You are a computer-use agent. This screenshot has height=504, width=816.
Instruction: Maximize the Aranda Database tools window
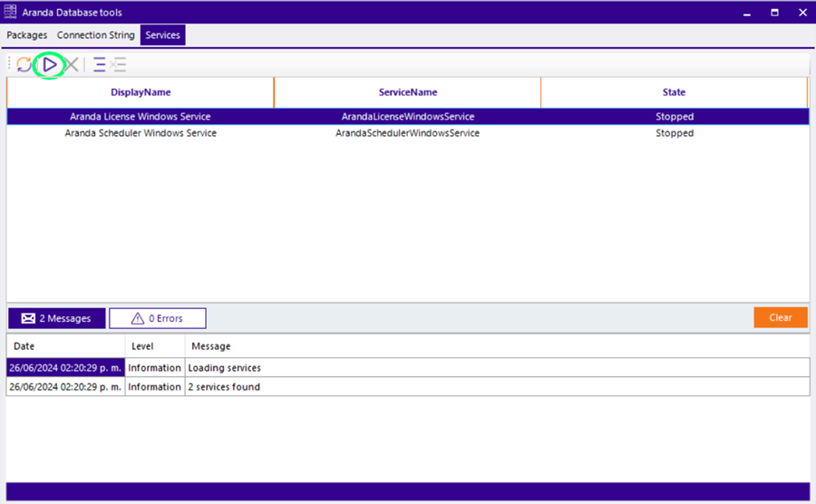point(774,13)
